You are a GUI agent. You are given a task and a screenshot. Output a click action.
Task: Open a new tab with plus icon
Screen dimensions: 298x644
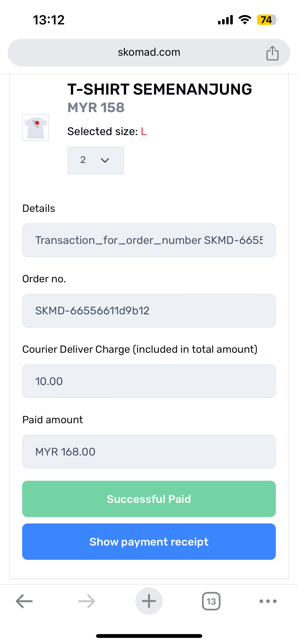[149, 601]
